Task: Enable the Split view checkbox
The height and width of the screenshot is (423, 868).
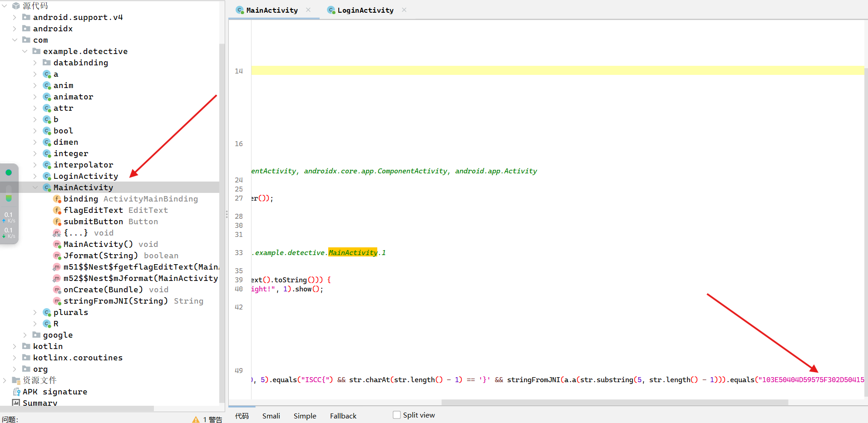Action: (397, 415)
